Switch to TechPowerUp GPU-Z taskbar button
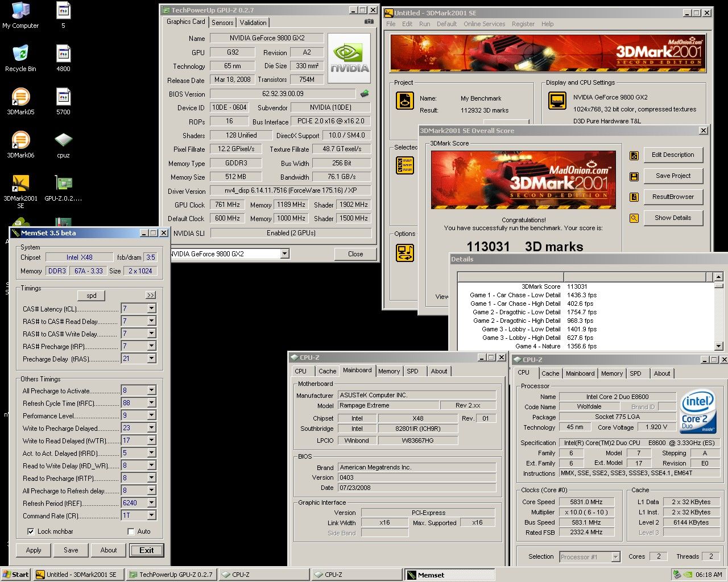The width and height of the screenshot is (728, 582). (171, 575)
